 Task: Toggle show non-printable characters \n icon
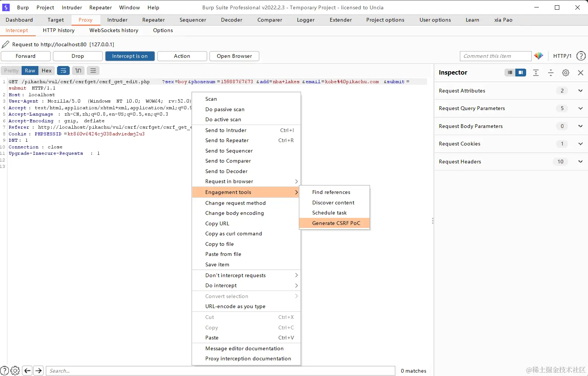coord(78,70)
